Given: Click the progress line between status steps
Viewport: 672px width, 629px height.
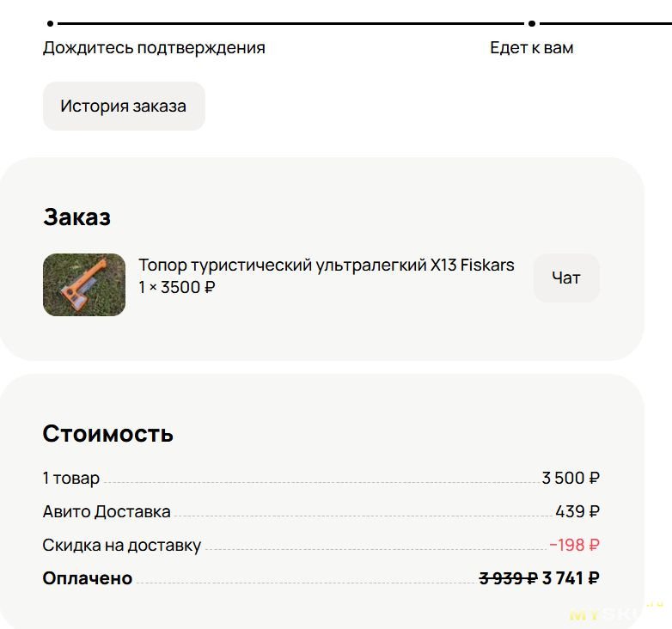Looking at the screenshot, I should 290,24.
